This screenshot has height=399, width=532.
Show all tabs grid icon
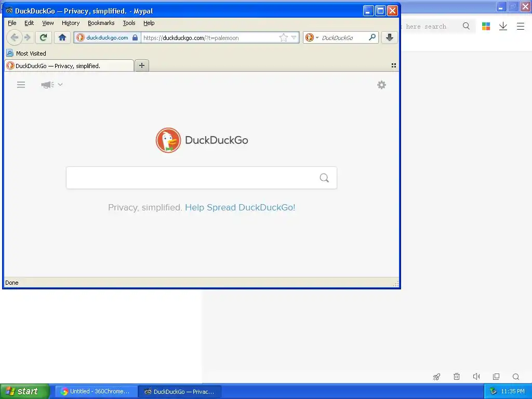tap(394, 65)
